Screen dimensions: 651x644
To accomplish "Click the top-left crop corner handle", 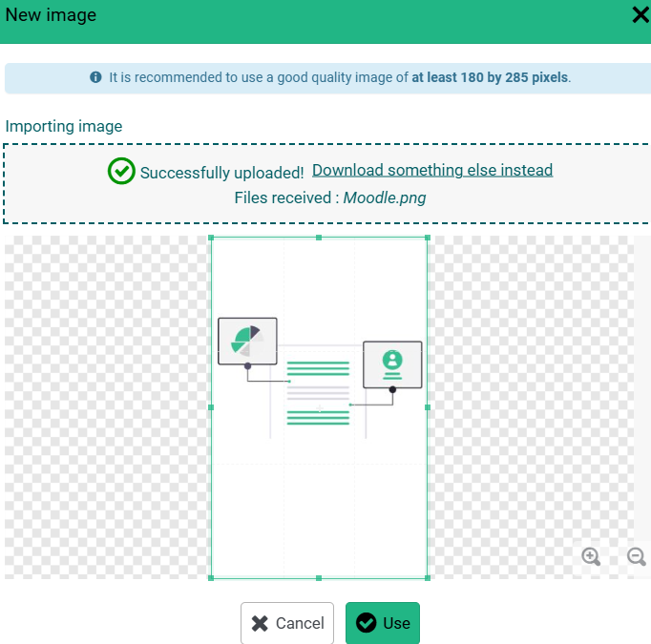I will point(211,238).
